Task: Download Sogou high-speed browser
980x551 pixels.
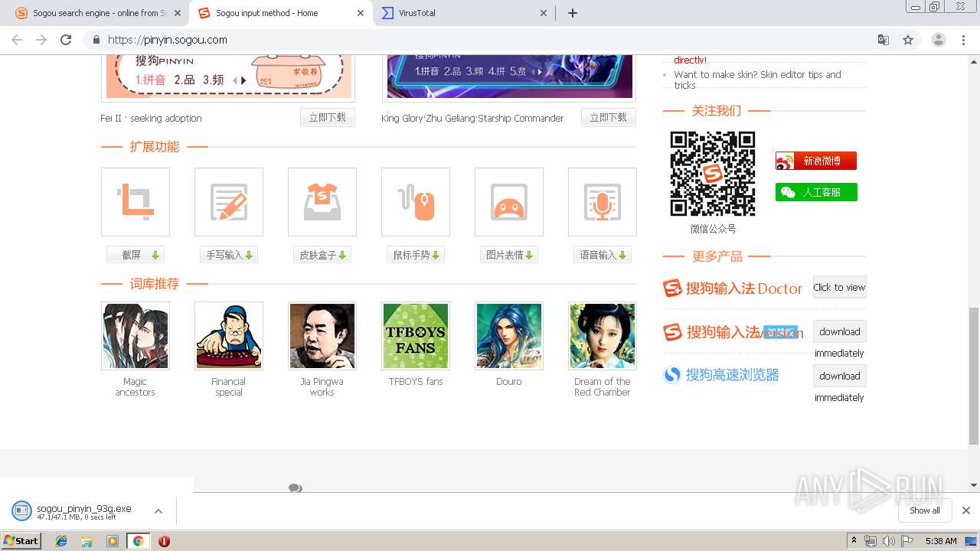Action: (x=839, y=376)
